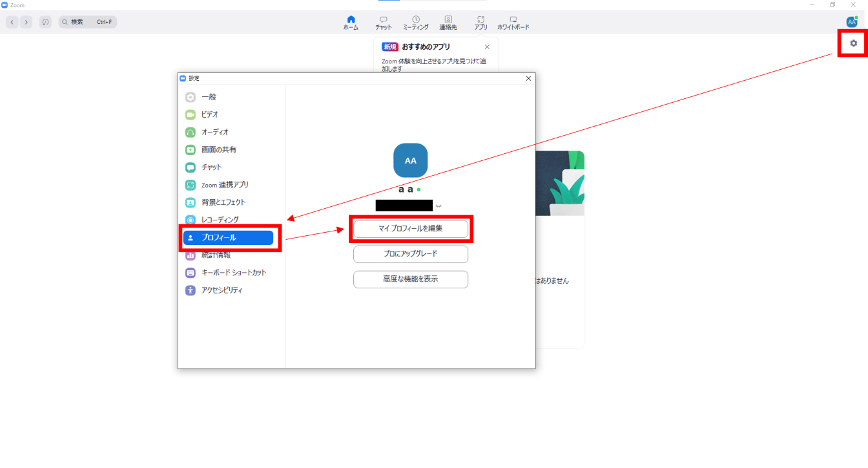Click the large AA avatar in profile settings
This screenshot has height=468, width=868.
411,160
